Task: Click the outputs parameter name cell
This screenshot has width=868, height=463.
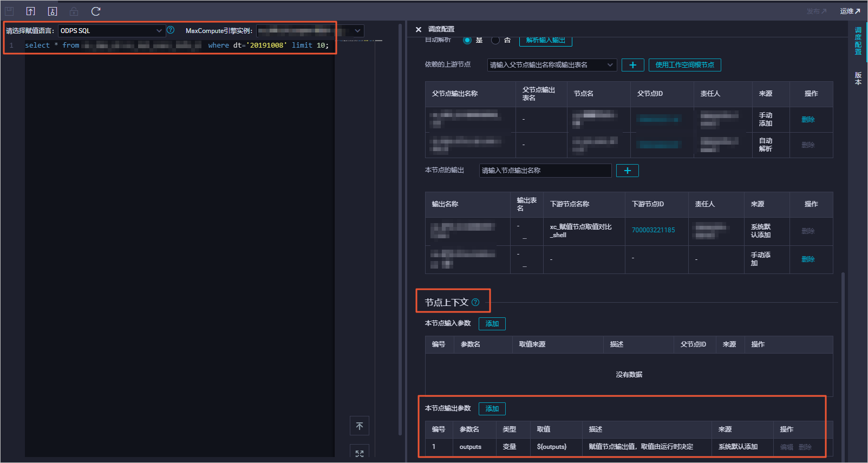Action: tap(471, 447)
